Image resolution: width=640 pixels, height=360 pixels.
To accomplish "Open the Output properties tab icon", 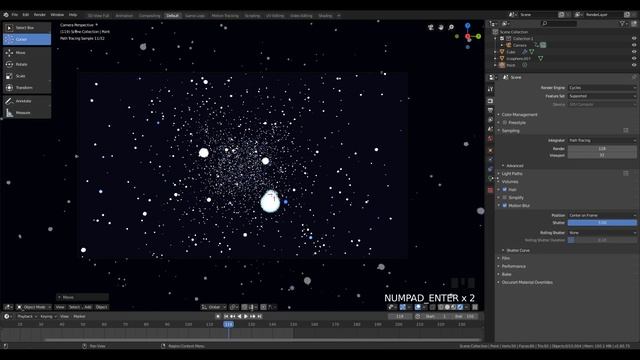I will click(x=491, y=110).
